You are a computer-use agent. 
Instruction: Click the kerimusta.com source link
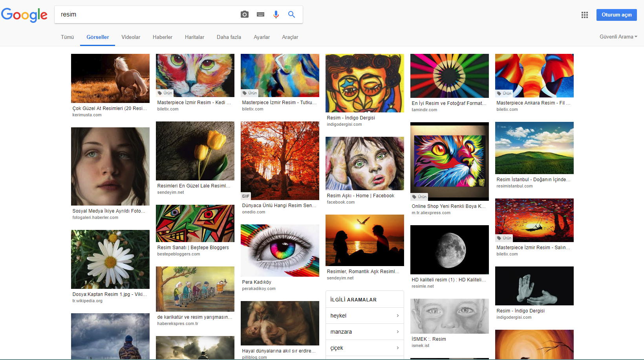point(87,115)
